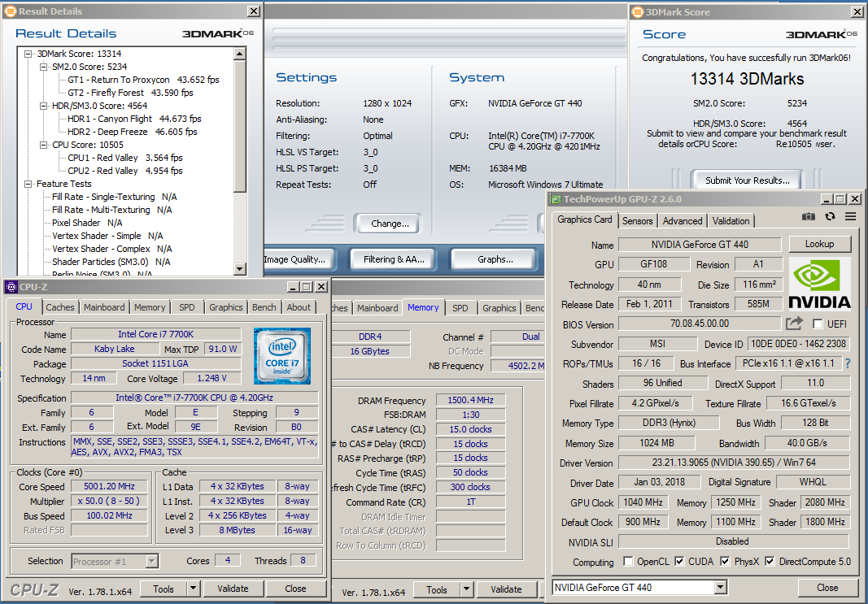Viewport: 868px width, 604px height.
Task: Open Filtering & AA... settings
Action: point(394,259)
